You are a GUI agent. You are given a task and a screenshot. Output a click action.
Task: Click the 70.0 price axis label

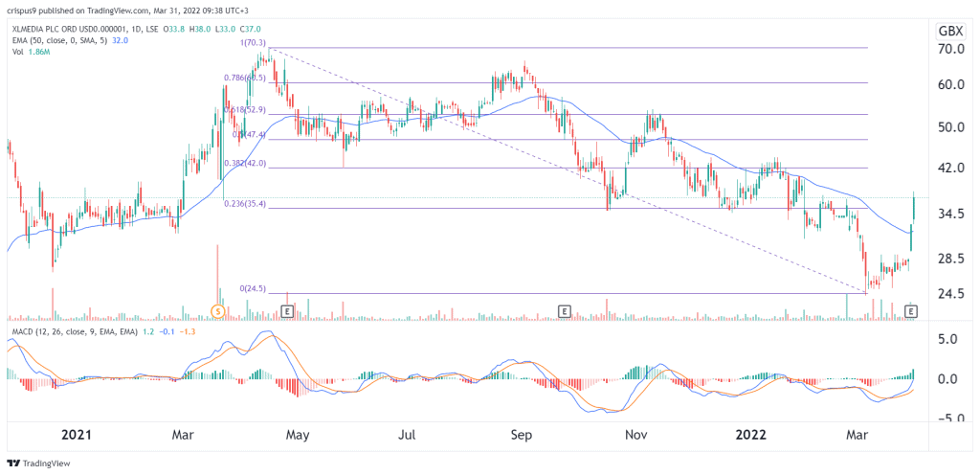[x=952, y=49]
